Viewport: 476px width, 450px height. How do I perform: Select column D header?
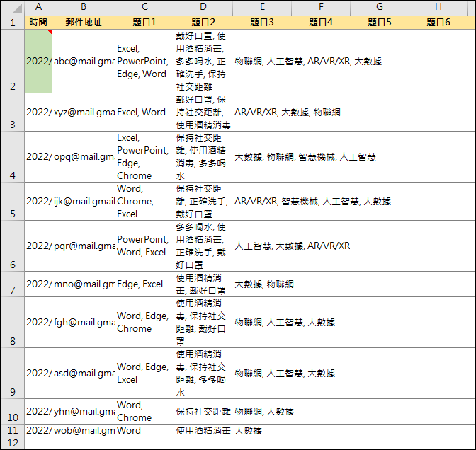(203, 8)
